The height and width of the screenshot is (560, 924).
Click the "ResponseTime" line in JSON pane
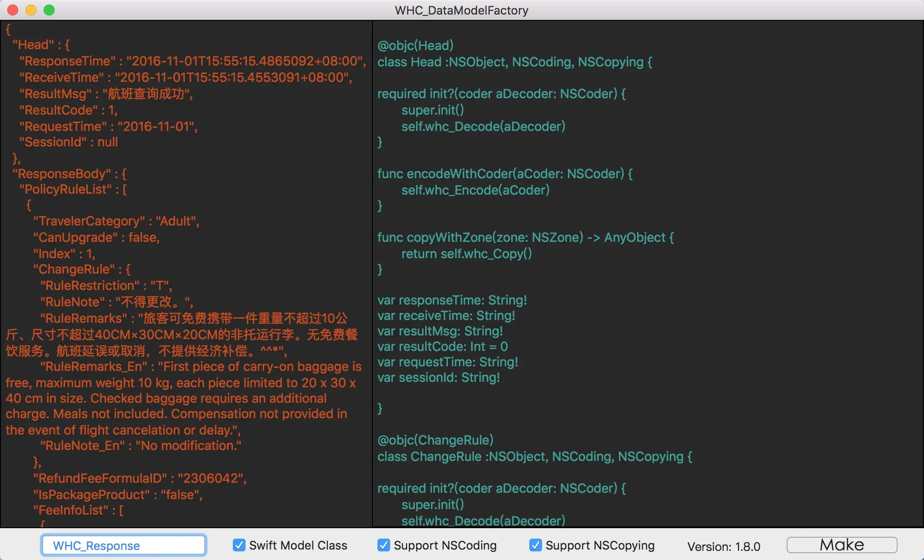pos(192,61)
